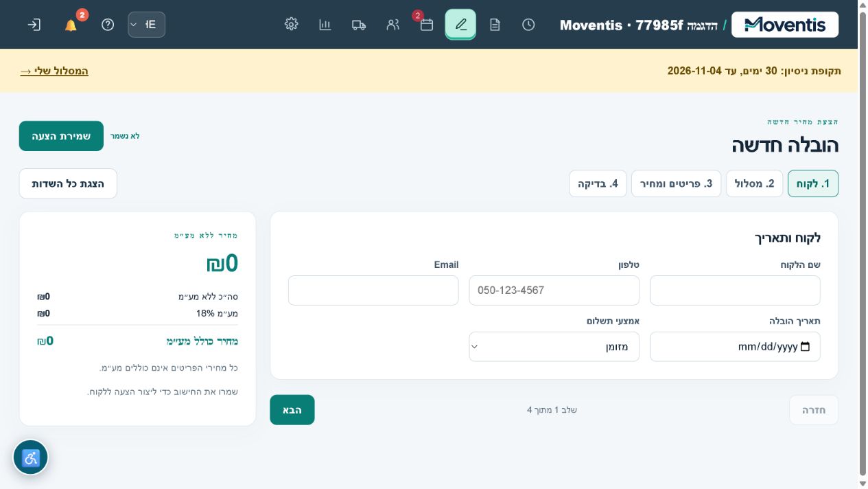Screen dimensions: 868x489
Task: Click the הובלה חדשה page heading
Action: coord(785,145)
